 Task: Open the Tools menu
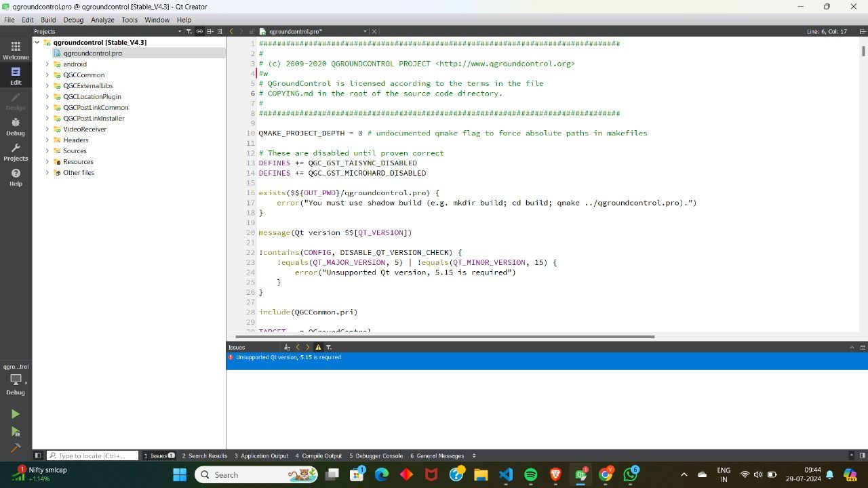(x=130, y=20)
